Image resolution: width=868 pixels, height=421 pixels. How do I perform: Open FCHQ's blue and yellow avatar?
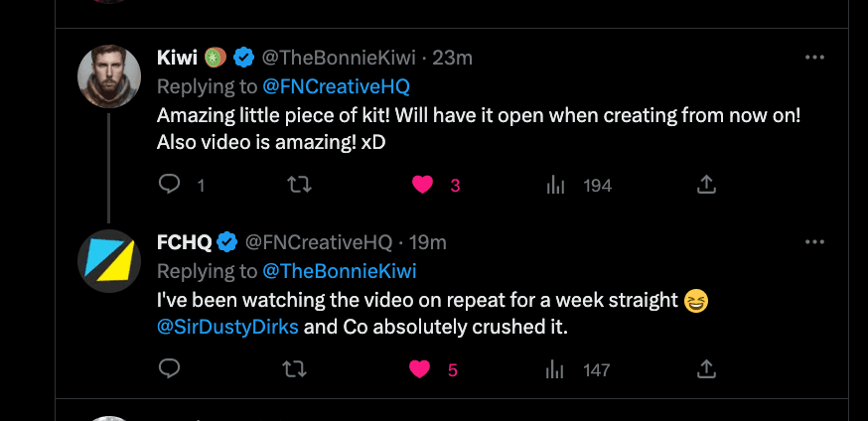pyautogui.click(x=109, y=260)
